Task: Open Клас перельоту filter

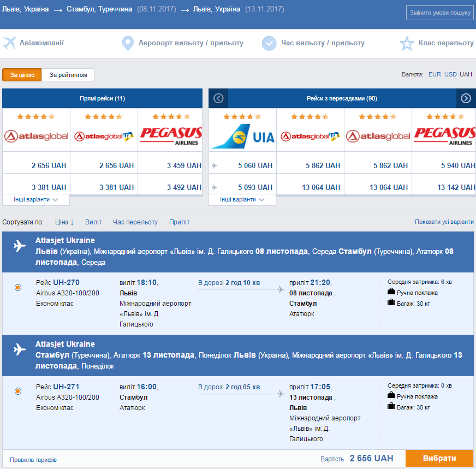Action: click(446, 43)
